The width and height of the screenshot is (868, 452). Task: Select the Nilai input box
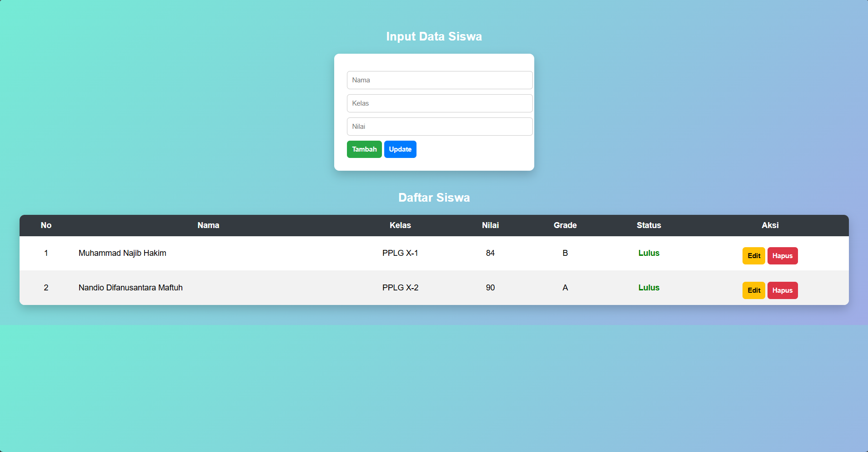tap(439, 127)
